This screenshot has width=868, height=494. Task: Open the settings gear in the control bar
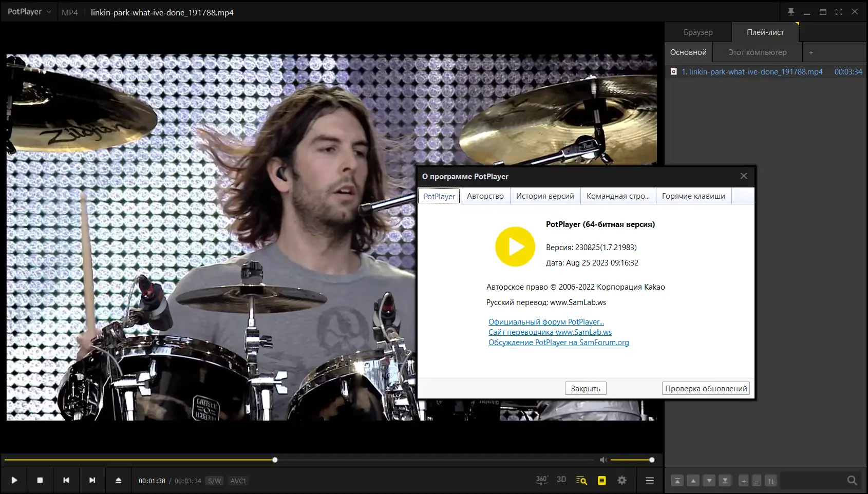(x=622, y=480)
